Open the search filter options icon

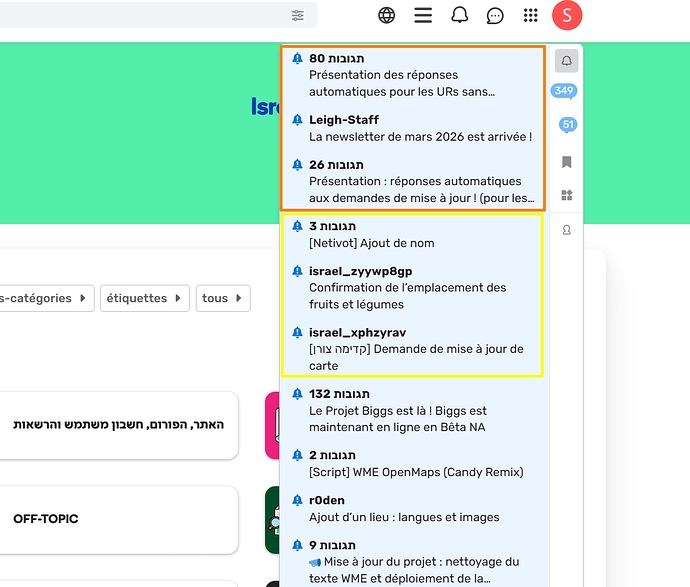[297, 15]
